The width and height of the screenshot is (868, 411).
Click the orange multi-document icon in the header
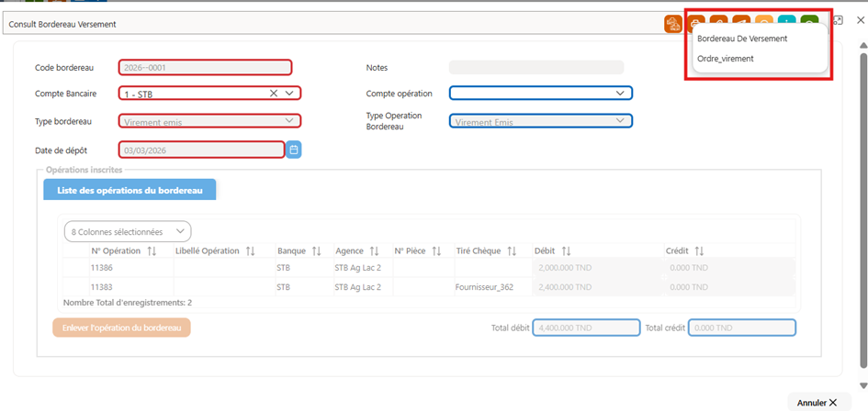pos(673,23)
